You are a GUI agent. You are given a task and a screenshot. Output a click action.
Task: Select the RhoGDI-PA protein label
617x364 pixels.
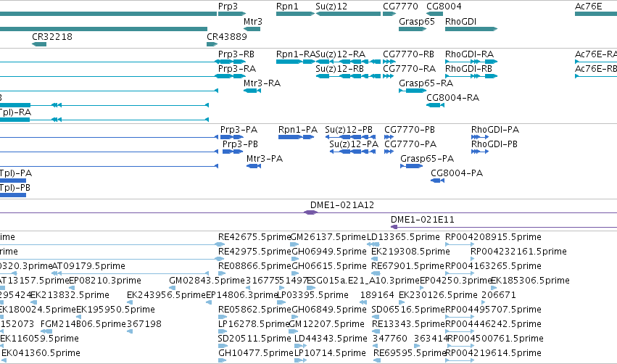495,130
